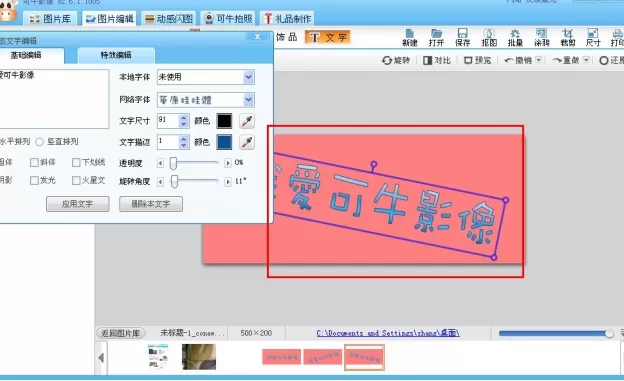Increase 透明度 with right arrow

(228, 163)
